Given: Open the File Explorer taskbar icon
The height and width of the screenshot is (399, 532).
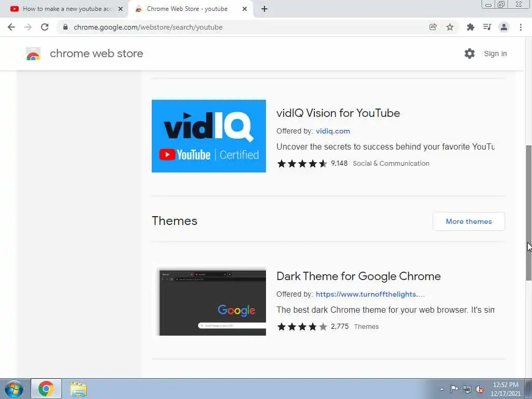Looking at the screenshot, I should (x=78, y=389).
